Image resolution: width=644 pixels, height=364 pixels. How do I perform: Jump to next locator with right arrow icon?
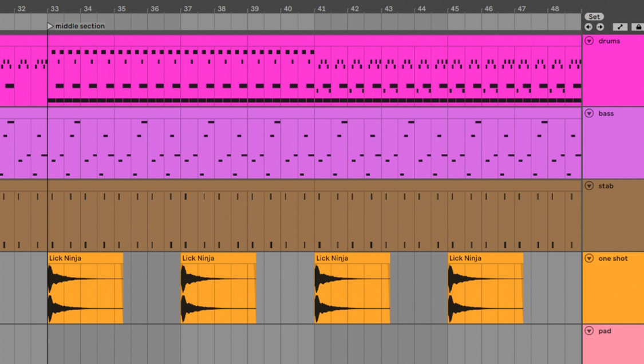[600, 26]
